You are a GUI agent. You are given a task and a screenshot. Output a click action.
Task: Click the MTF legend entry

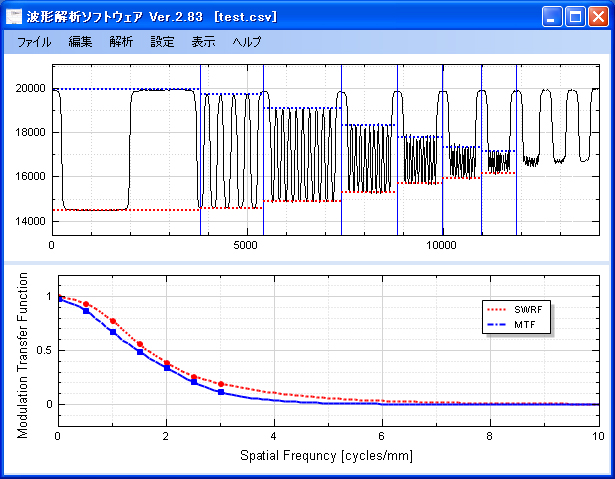point(511,325)
